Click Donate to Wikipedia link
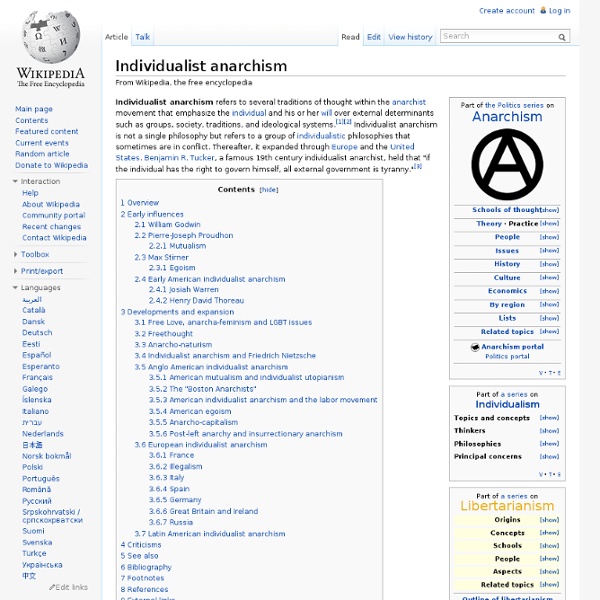The image size is (600, 600). pyautogui.click(x=51, y=165)
